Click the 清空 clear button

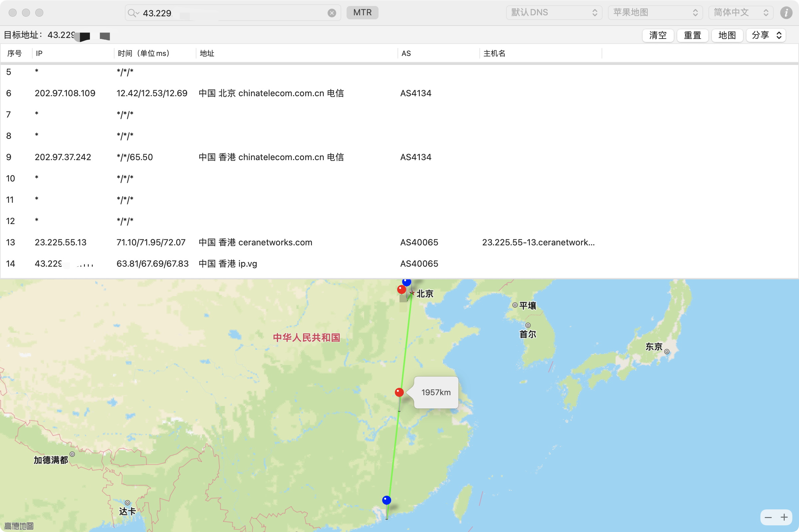pos(658,35)
